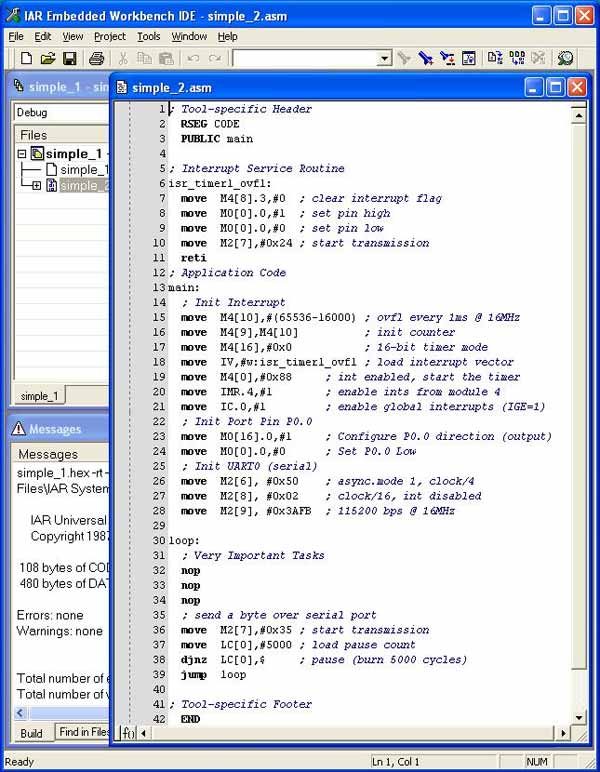The image size is (600, 772).
Task: Select the simple_1 workspace tab
Action: pyautogui.click(x=39, y=396)
